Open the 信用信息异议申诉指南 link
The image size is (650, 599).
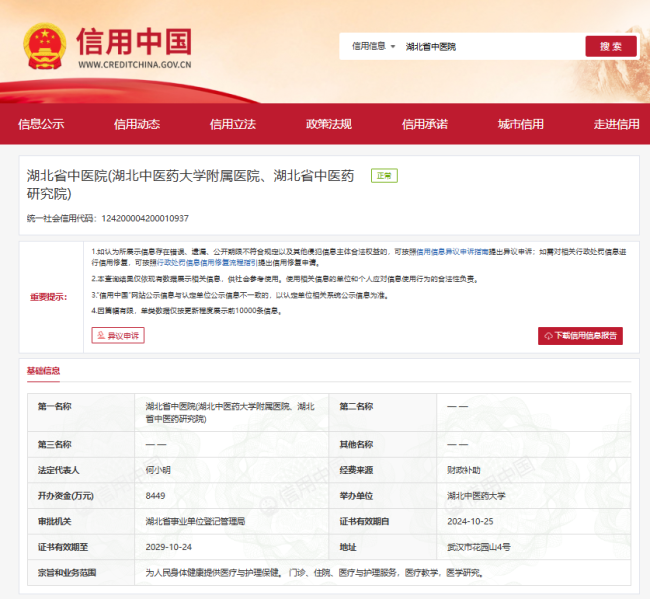[451, 252]
